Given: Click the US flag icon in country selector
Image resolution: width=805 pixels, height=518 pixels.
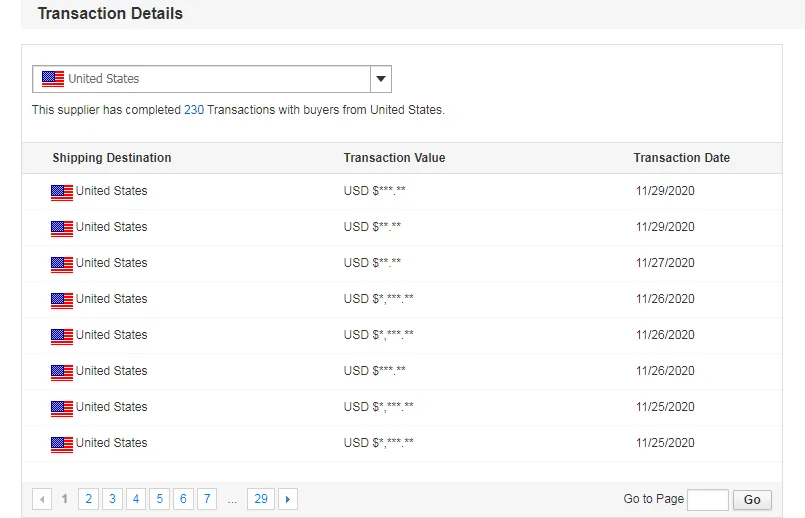Looking at the screenshot, I should [x=53, y=79].
